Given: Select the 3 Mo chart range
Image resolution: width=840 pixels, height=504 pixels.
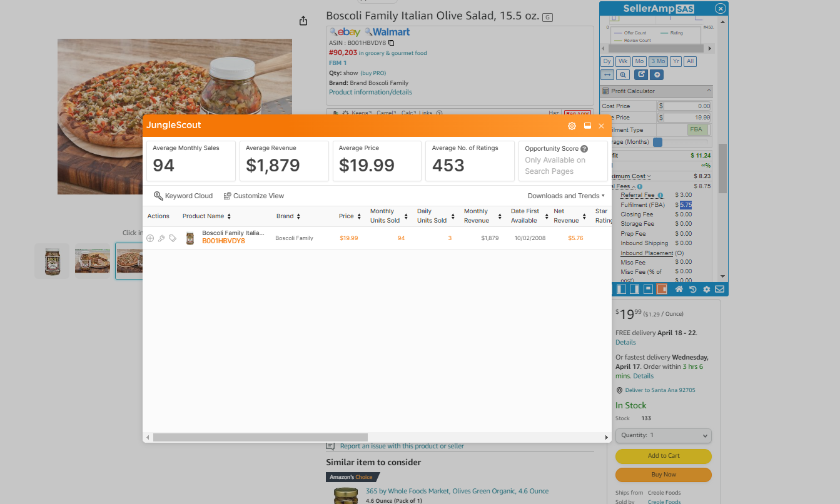Looking at the screenshot, I should [x=657, y=61].
